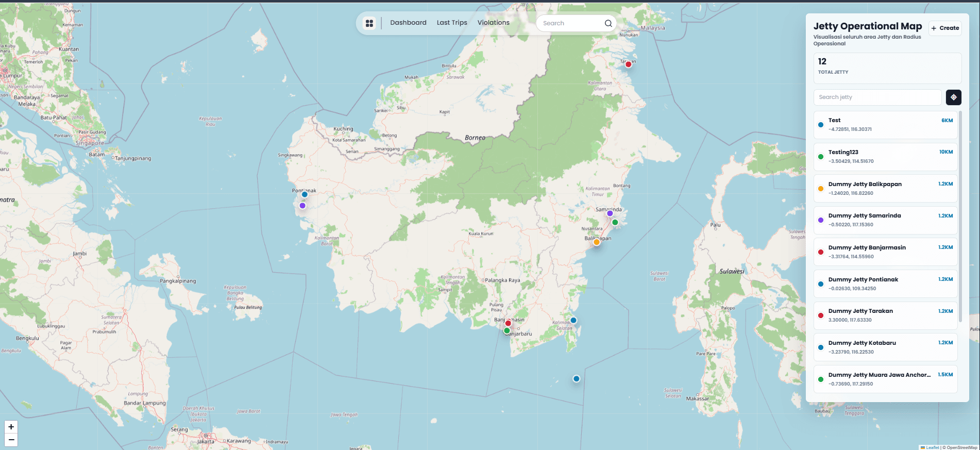Select the Testing123 jetty card
Screen dimensions: 980x450
tap(885, 157)
